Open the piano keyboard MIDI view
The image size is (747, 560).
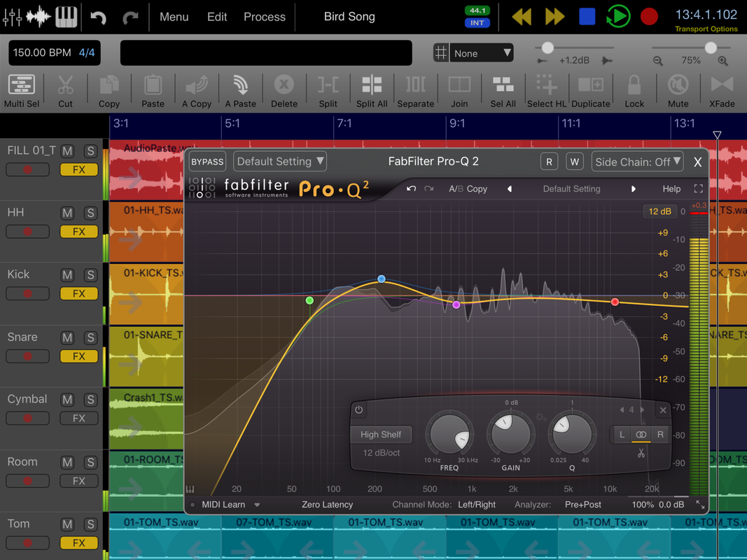pyautogui.click(x=67, y=17)
